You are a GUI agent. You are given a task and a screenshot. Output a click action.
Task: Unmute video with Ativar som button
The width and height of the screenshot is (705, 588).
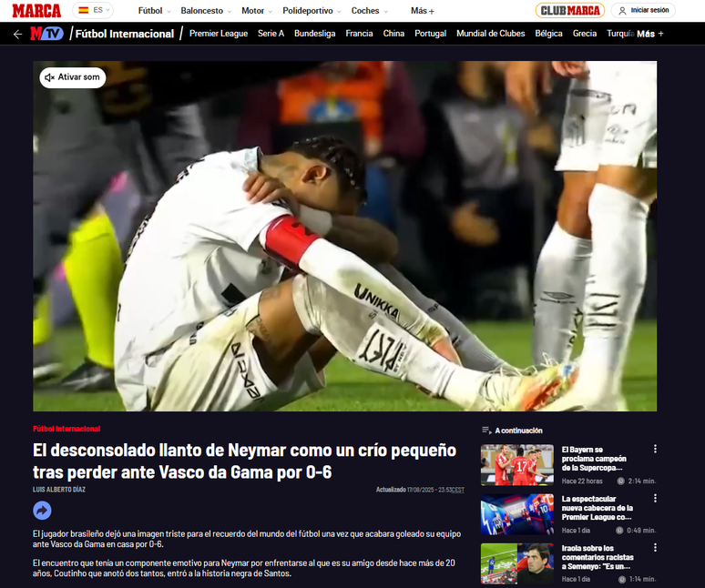[x=73, y=77]
